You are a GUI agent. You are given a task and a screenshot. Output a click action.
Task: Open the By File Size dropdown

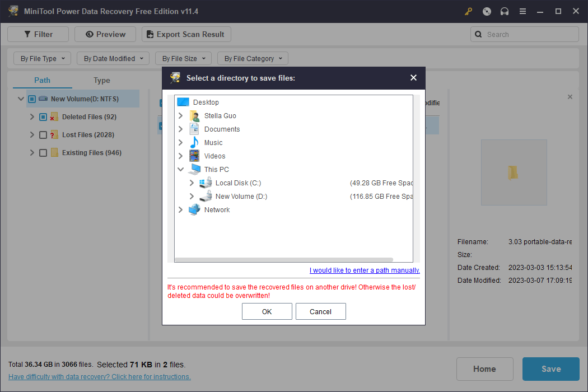(183, 58)
